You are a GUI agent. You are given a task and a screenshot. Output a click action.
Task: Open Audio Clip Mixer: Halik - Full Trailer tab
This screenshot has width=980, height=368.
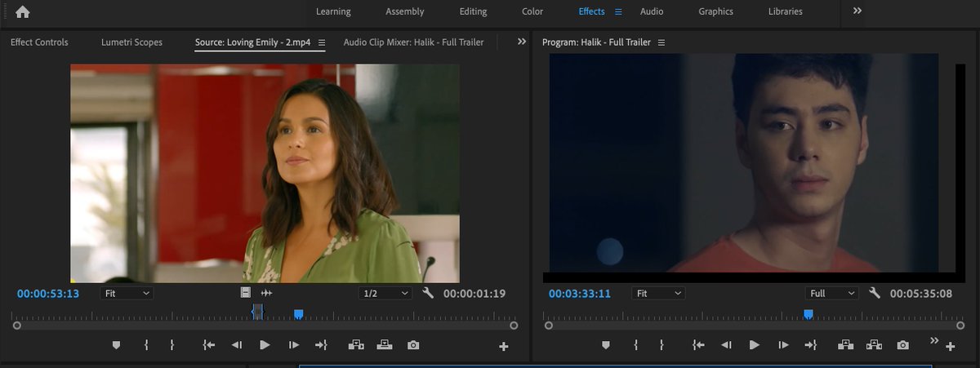[413, 42]
